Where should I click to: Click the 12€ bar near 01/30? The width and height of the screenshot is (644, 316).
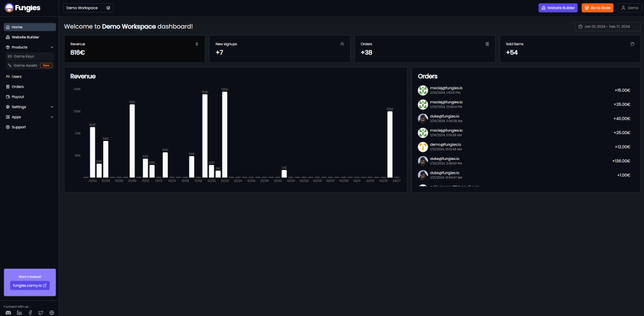click(x=284, y=174)
